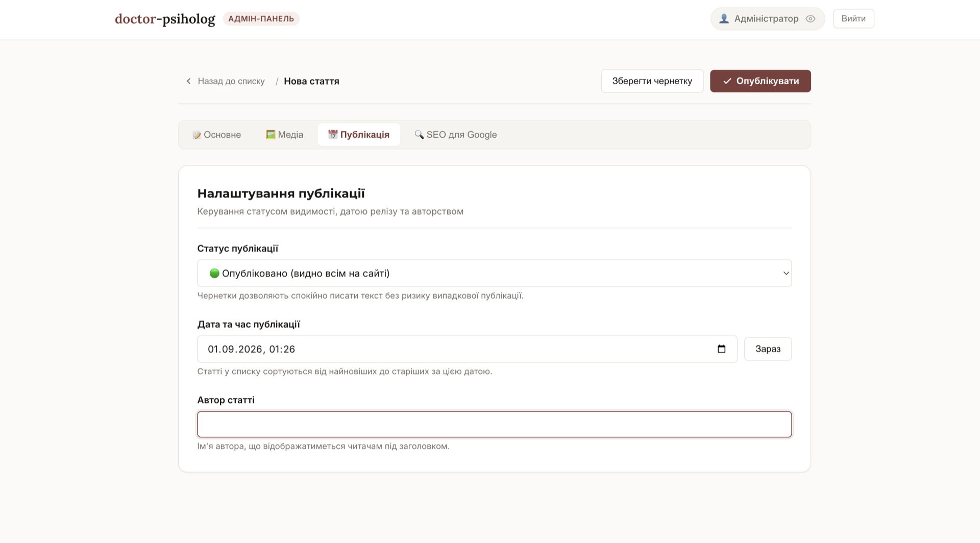The width and height of the screenshot is (980, 543).
Task: Switch to the Медіа tab
Action: 284,135
